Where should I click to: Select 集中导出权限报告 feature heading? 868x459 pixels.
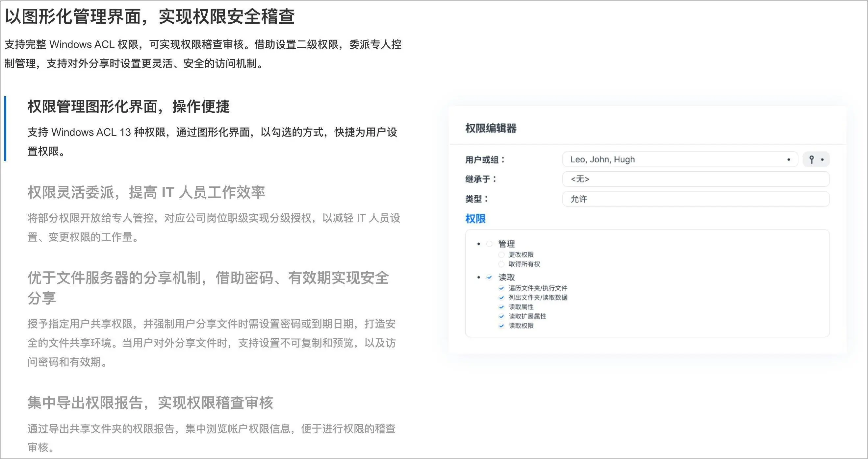pos(150,402)
